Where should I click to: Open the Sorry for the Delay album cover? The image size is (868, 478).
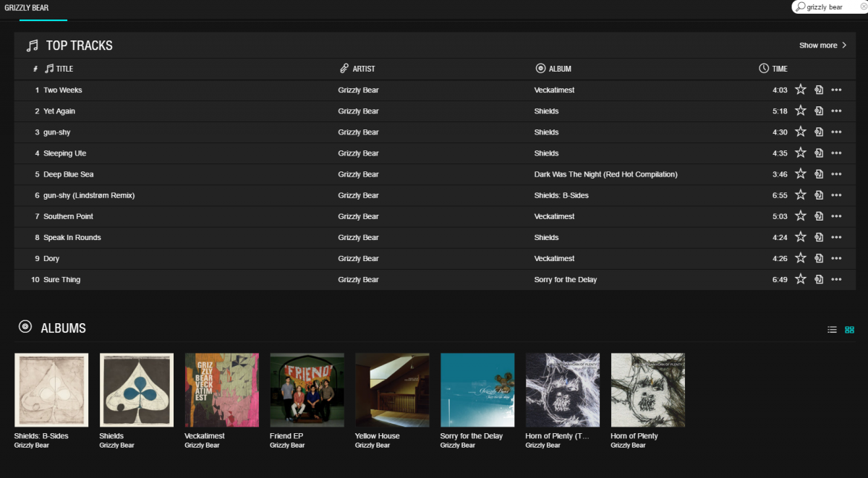[x=477, y=390]
